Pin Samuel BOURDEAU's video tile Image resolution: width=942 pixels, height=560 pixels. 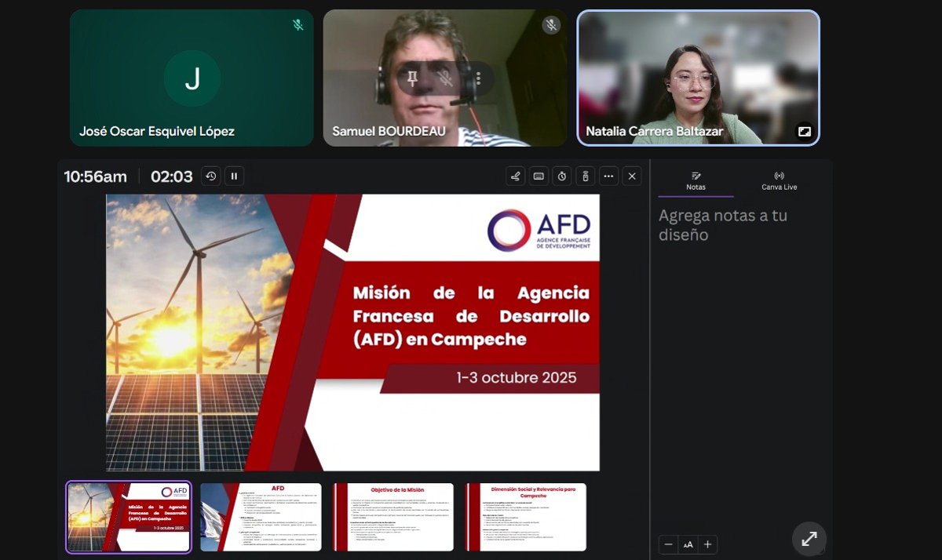(x=413, y=78)
